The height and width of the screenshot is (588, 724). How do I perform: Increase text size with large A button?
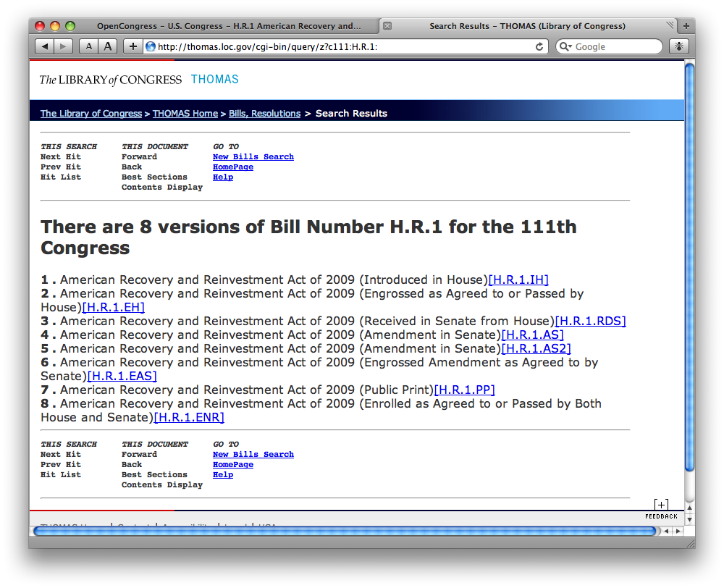pyautogui.click(x=108, y=46)
